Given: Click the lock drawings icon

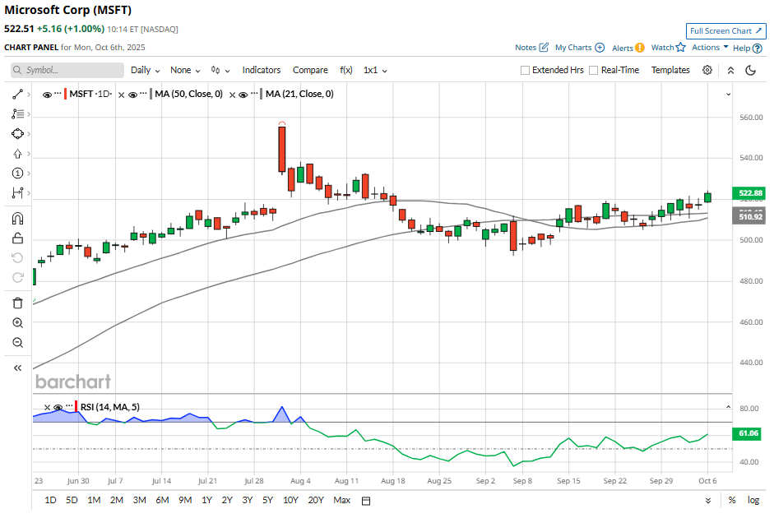Looking at the screenshot, I should (x=17, y=239).
